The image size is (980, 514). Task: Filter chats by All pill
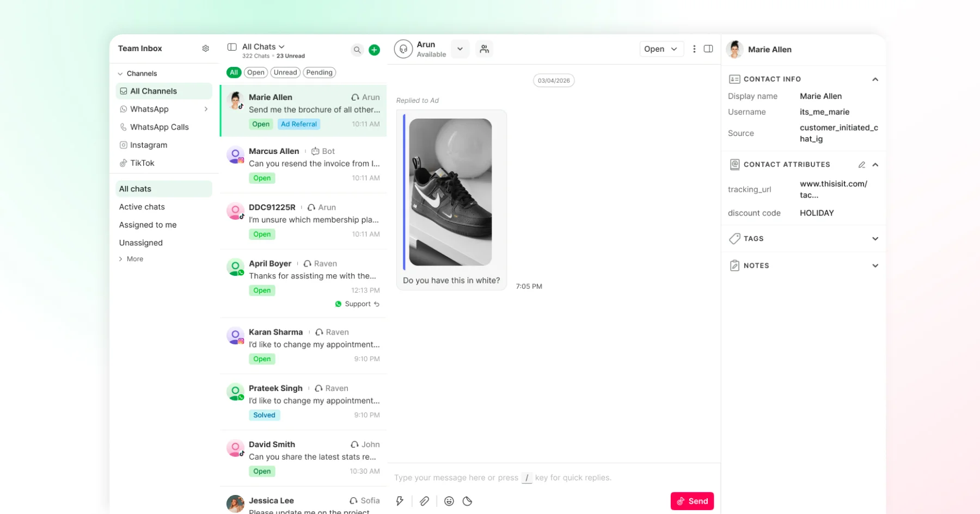pyautogui.click(x=234, y=72)
